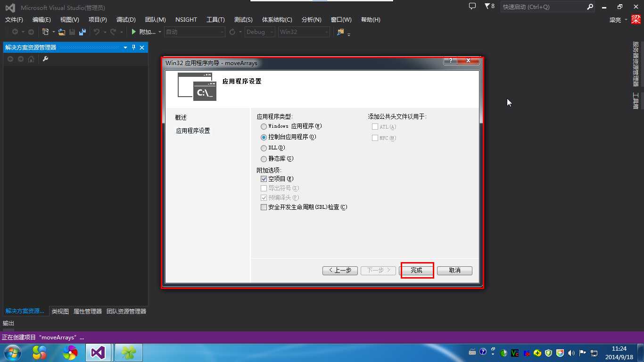The height and width of the screenshot is (362, 644).
Task: Click the Redo toolbar icon
Action: (113, 32)
